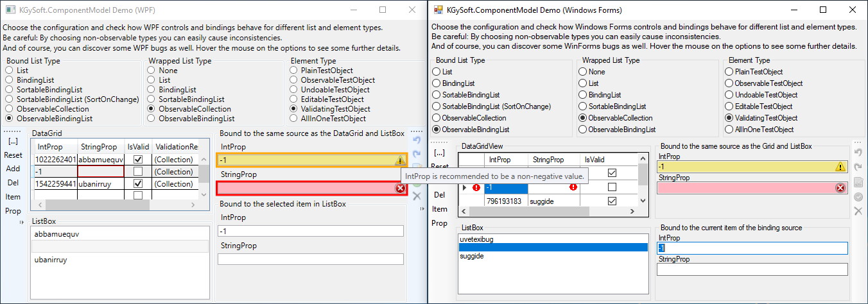The image size is (868, 304).
Task: Click the [...] button in WinForms left toolbar
Action: 439,153
